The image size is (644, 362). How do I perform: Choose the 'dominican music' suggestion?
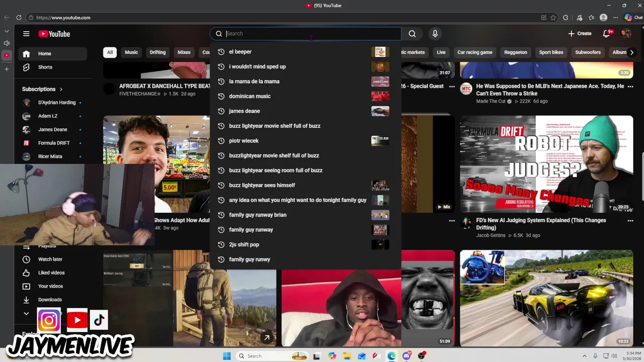305,96
